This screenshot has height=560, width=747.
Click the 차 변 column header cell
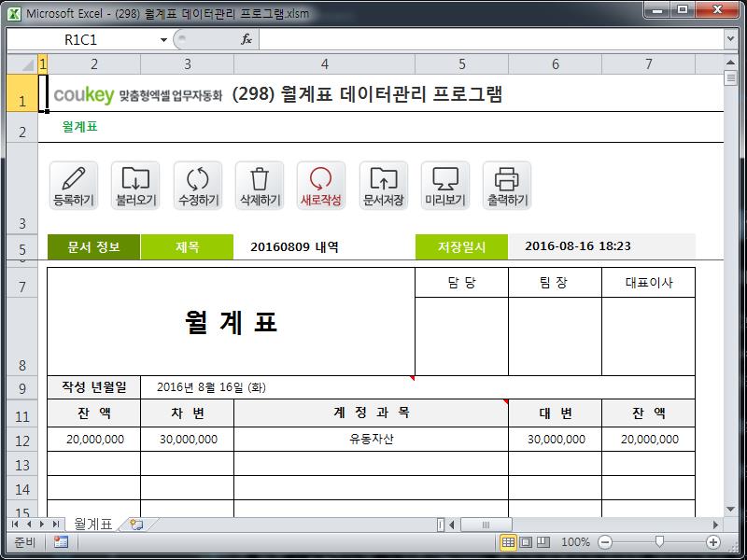point(188,413)
